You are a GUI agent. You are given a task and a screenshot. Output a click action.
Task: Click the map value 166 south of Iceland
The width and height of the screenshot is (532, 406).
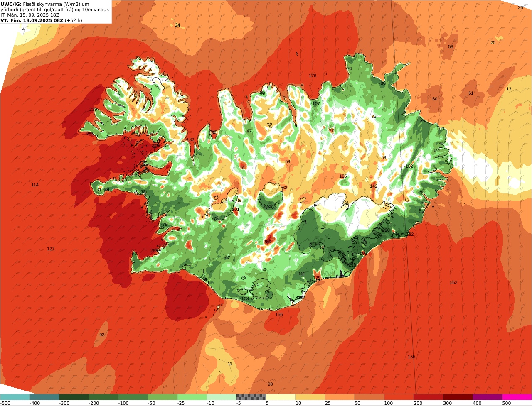(279, 314)
